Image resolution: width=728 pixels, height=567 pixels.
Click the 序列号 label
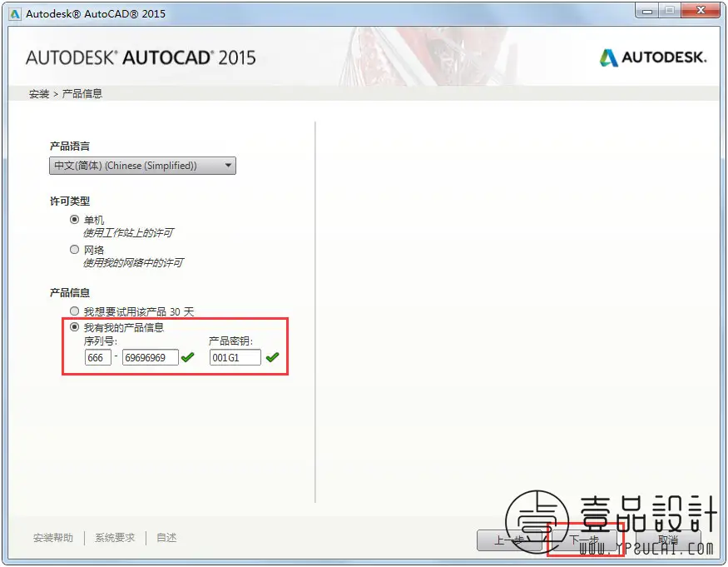(x=101, y=341)
